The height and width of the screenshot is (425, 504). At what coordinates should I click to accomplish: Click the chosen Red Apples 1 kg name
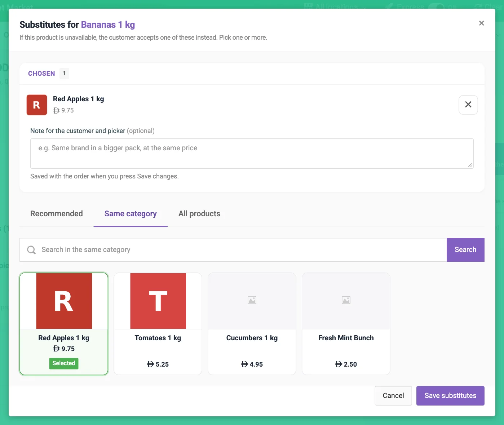79,99
